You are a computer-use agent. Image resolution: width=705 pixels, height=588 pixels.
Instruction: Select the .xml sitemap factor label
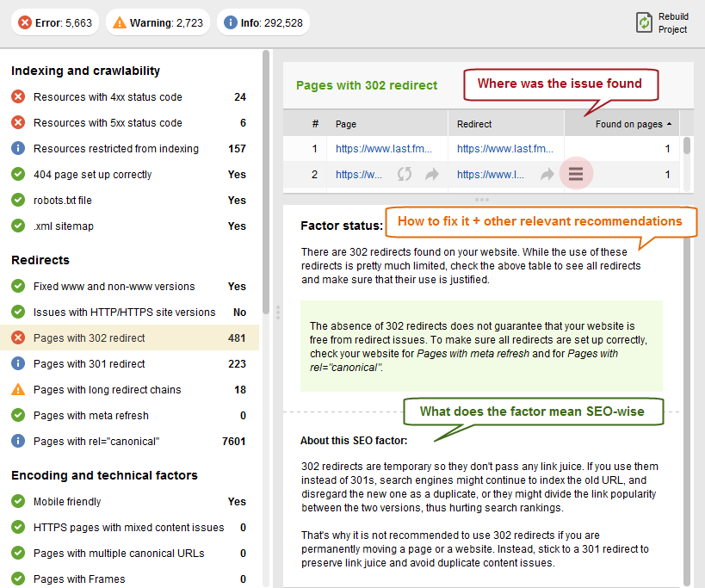click(64, 226)
